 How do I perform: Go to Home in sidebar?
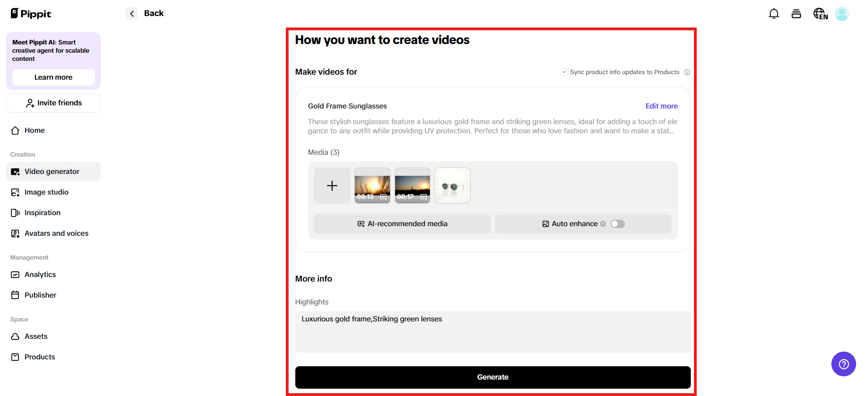[x=53, y=130]
